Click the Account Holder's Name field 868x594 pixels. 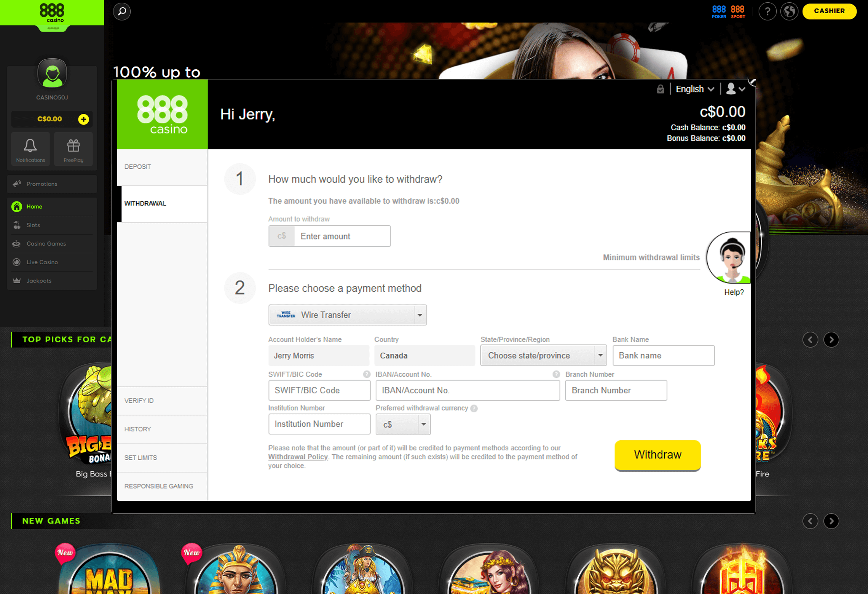pyautogui.click(x=319, y=356)
